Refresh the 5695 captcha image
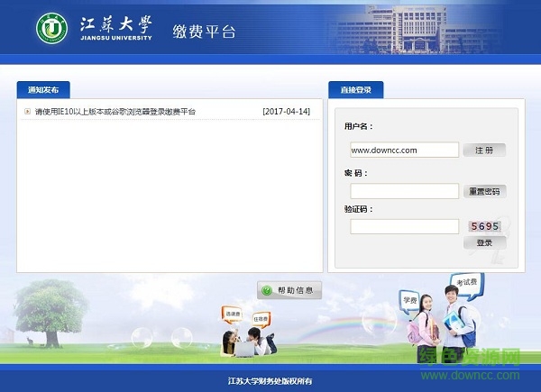Viewport: 541px width, 392px height. coord(485,226)
